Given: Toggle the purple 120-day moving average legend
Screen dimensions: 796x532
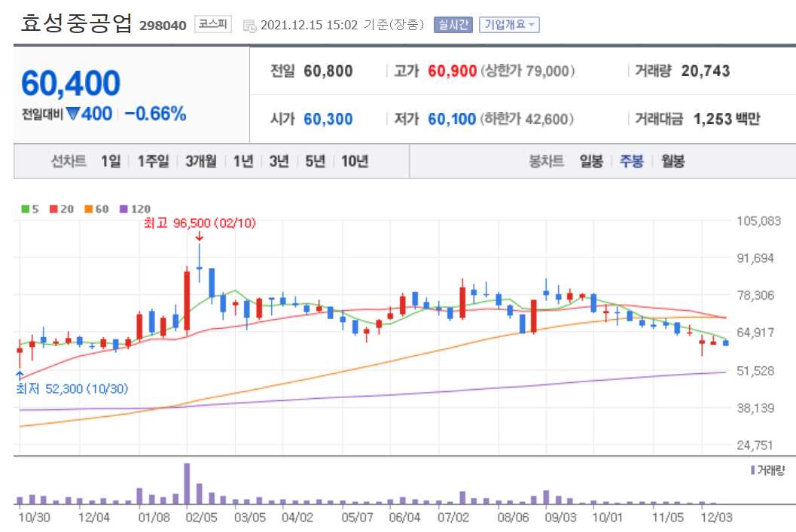Looking at the screenshot, I should pyautogui.click(x=123, y=209).
